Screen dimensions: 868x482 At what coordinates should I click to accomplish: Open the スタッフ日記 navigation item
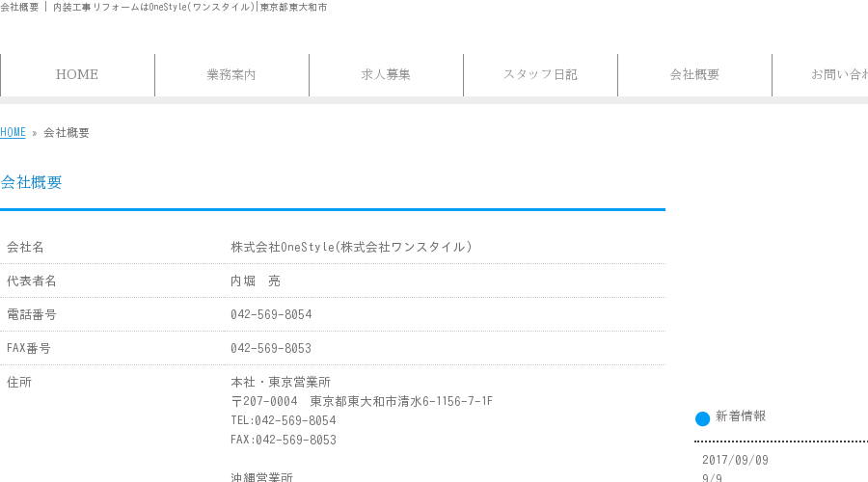click(540, 74)
